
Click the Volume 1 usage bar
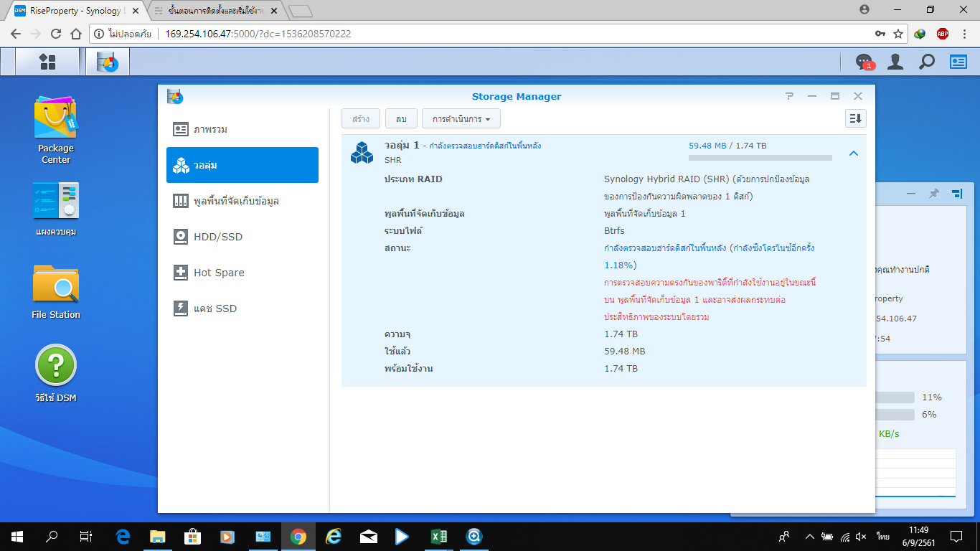pos(760,157)
